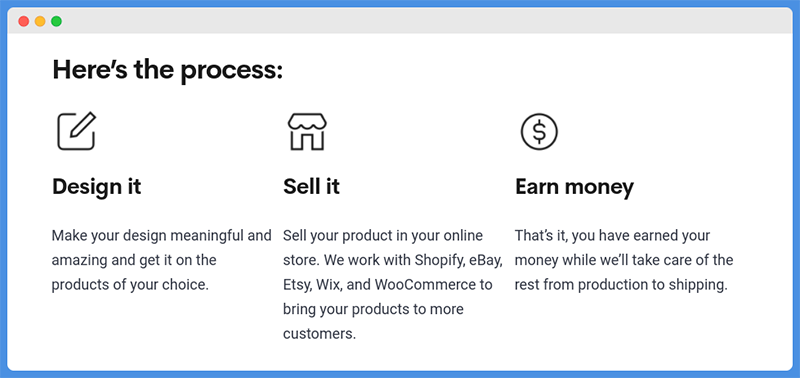Click the green maximize window dot
Viewport: 800px width, 378px height.
click(56, 21)
